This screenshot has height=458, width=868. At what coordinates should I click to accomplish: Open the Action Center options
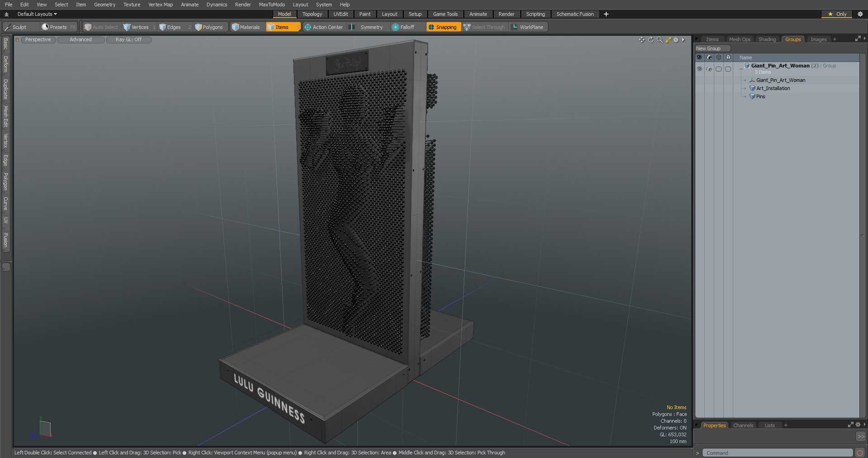pos(324,27)
